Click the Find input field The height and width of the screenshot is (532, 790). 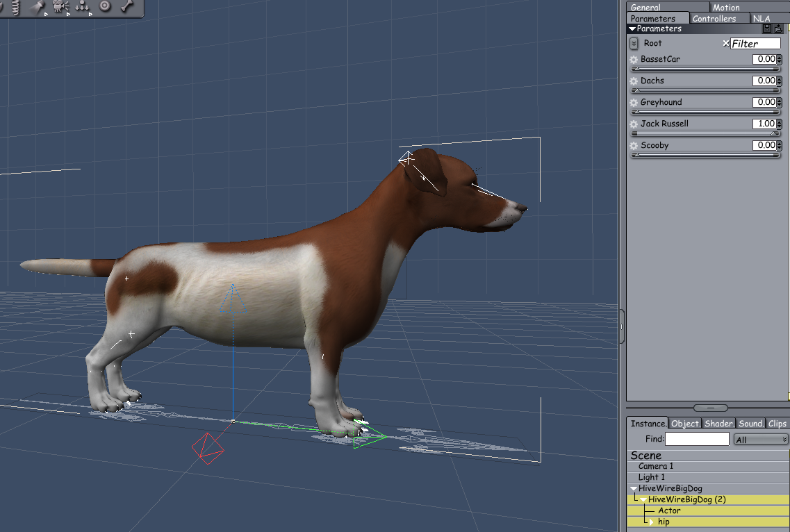tap(697, 439)
